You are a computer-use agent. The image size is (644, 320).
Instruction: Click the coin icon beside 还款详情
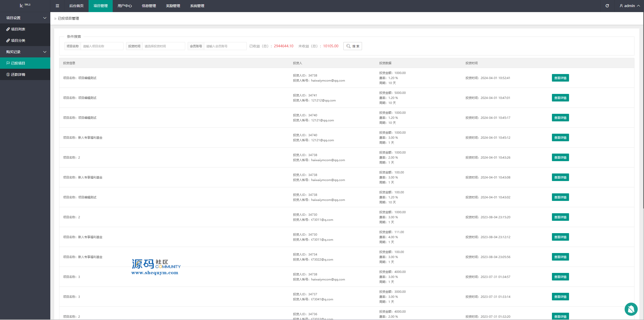[x=8, y=75]
